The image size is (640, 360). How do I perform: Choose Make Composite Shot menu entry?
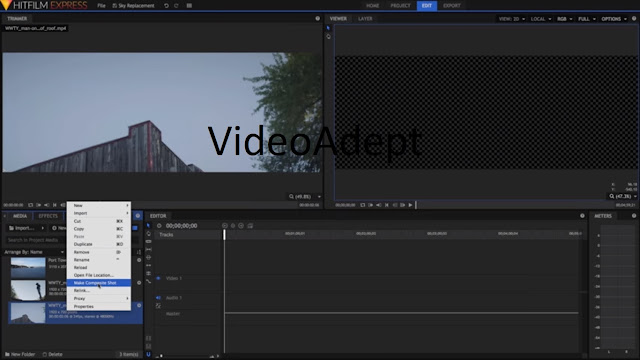[x=99, y=282]
